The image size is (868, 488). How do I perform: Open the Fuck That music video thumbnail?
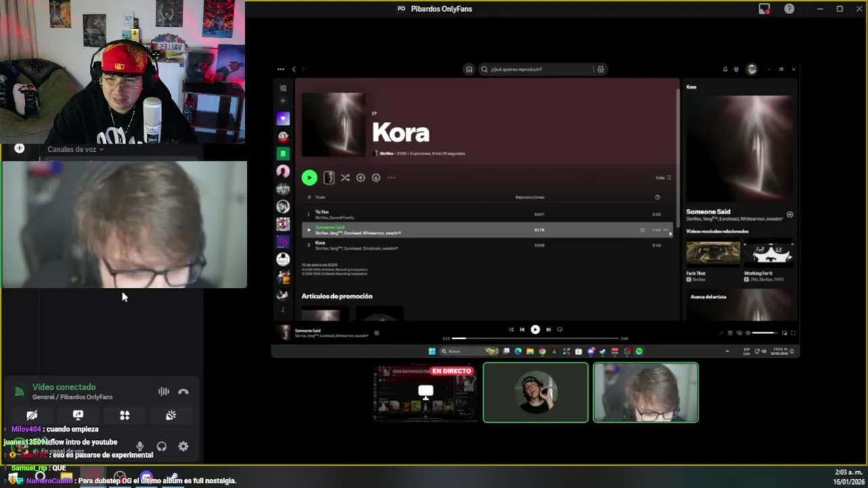click(713, 253)
